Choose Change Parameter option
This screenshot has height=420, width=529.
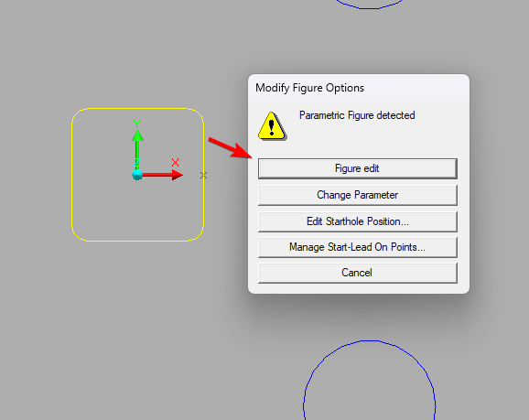(x=357, y=195)
